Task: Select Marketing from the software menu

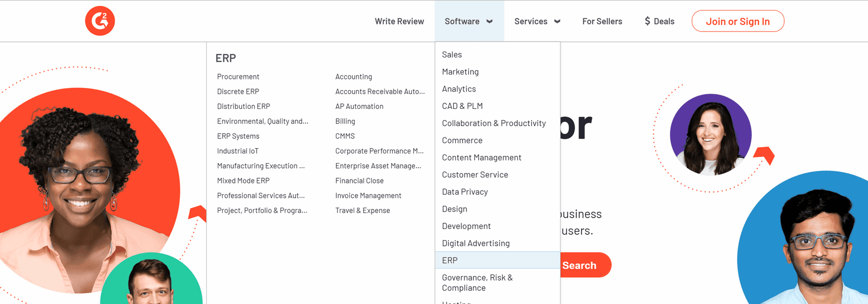Action: [x=460, y=72]
